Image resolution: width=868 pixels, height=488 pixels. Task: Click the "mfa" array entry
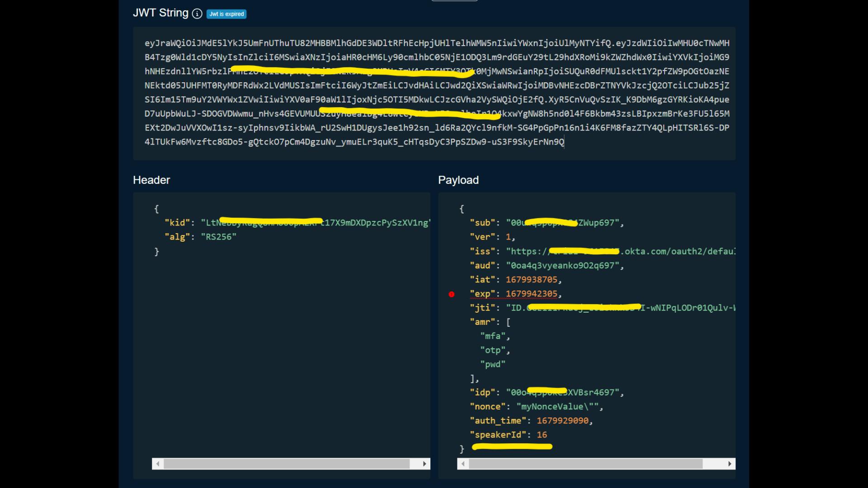493,336
